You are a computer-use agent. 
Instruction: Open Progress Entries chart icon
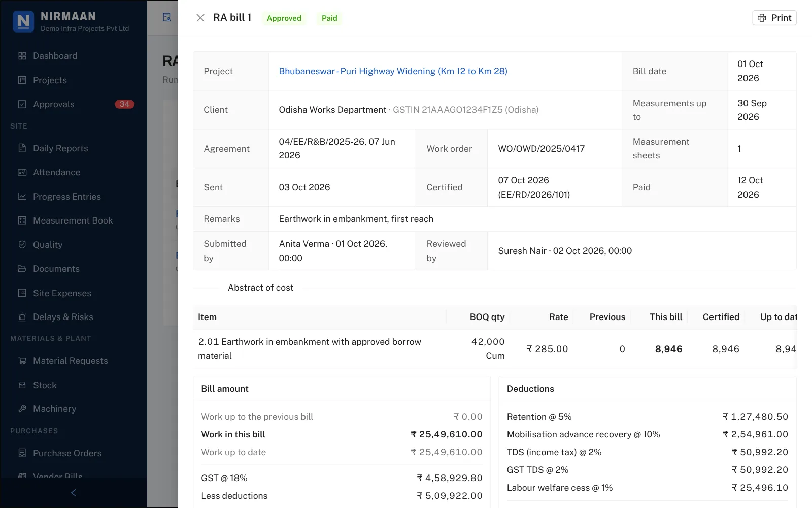[x=22, y=197]
